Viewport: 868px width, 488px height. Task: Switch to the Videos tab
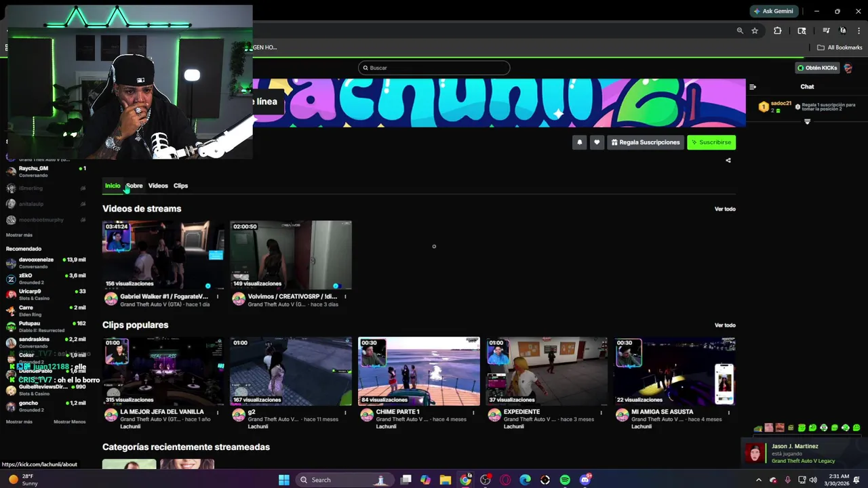click(158, 186)
